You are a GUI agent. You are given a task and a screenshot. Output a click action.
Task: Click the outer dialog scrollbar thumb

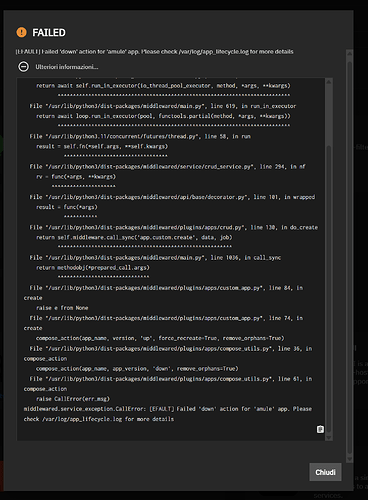349,257
